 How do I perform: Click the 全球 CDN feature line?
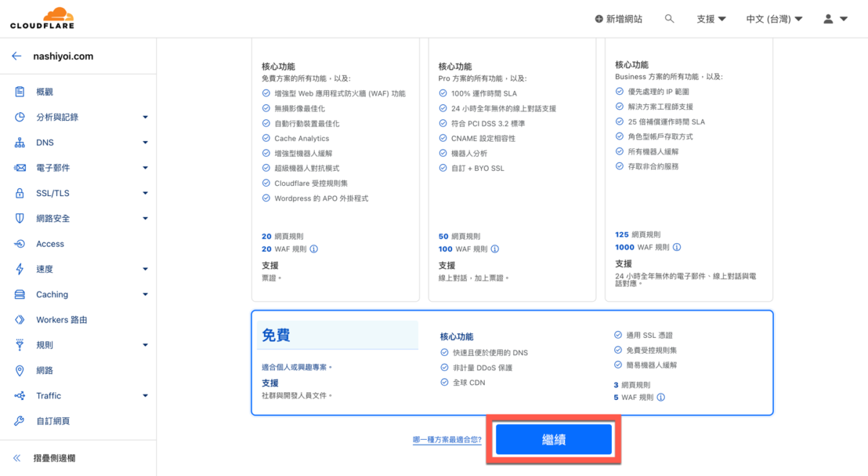[x=469, y=382]
